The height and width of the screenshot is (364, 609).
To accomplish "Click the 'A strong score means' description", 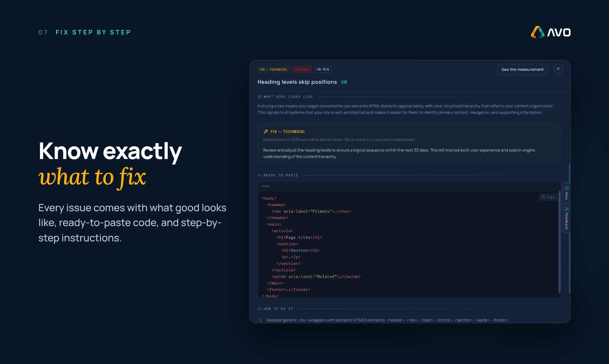I will point(405,109).
